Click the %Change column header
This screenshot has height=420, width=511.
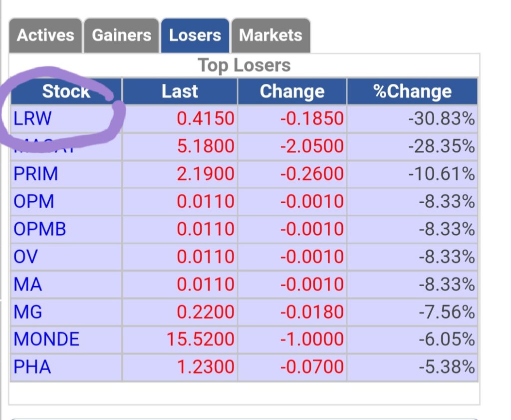tap(413, 91)
